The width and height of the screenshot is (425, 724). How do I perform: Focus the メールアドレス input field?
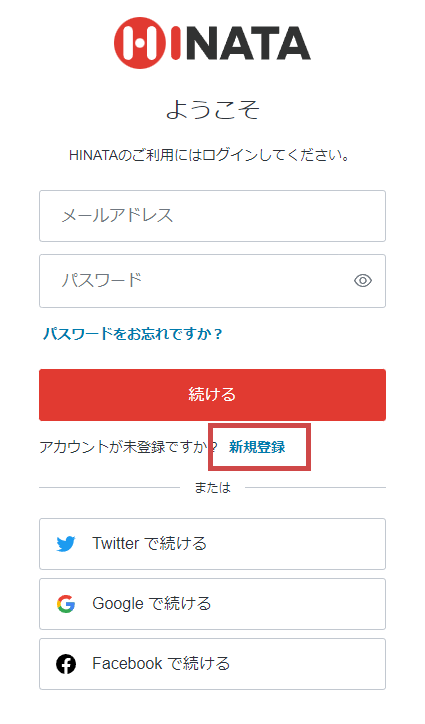pyautogui.click(x=212, y=216)
